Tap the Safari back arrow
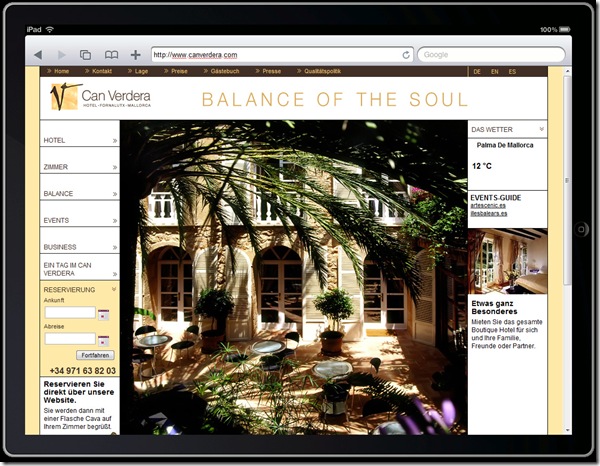This screenshot has height=466, width=600. pyautogui.click(x=38, y=54)
